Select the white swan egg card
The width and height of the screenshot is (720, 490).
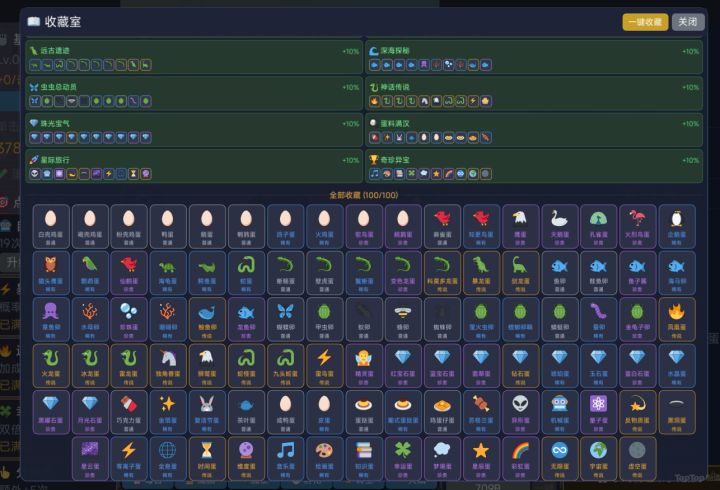pyautogui.click(x=559, y=226)
